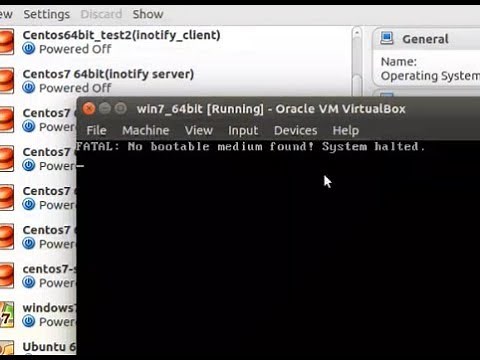Screen dimensions: 480x360
Task: Click the General section header in details pane
Action: click(x=427, y=39)
